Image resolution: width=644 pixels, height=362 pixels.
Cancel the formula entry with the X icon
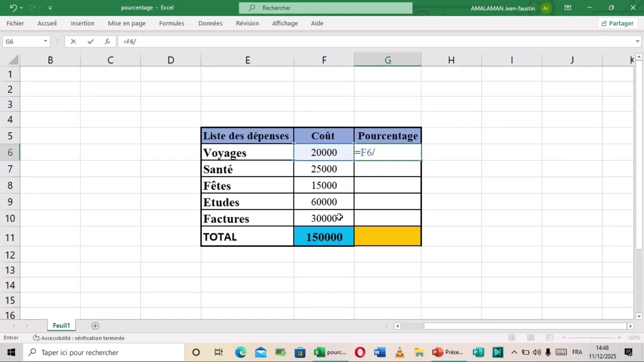coord(73,42)
